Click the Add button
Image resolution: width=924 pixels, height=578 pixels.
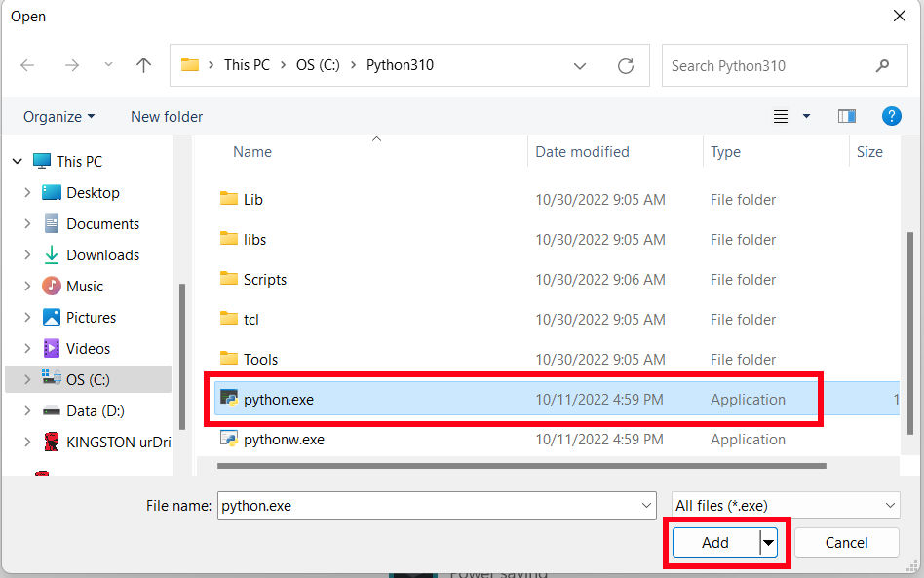[714, 542]
